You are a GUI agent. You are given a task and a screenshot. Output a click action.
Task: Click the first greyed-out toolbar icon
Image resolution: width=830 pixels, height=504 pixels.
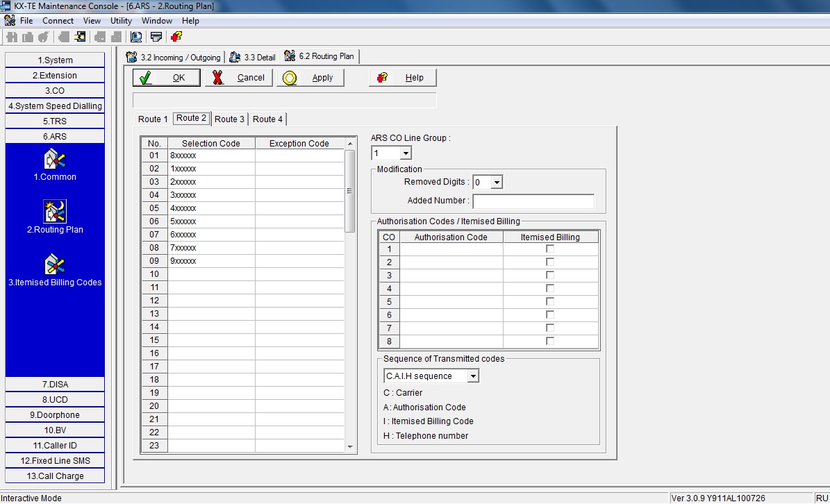(12, 37)
